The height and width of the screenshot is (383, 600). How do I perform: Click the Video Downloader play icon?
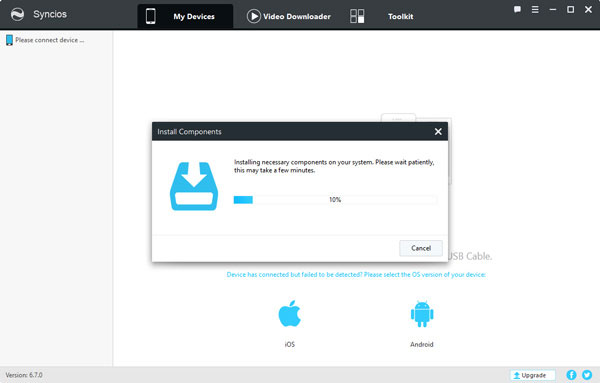[x=253, y=16]
